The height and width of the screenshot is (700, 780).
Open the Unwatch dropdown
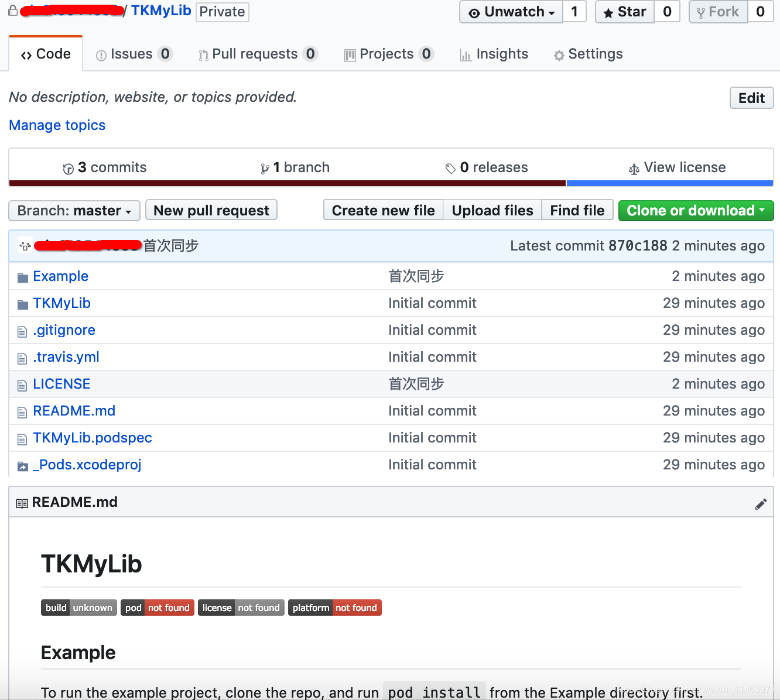(x=511, y=12)
